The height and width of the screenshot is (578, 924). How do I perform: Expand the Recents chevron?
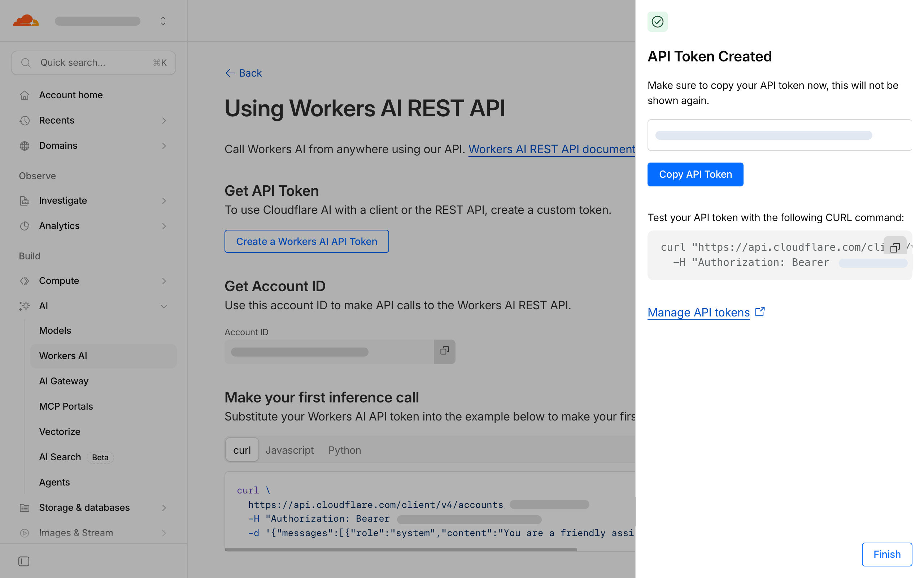164,120
